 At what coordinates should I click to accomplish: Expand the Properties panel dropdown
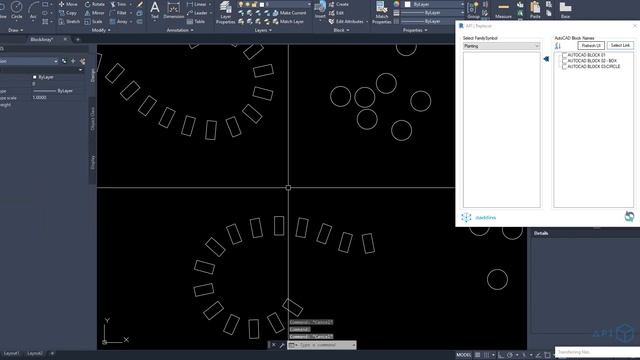(x=415, y=30)
